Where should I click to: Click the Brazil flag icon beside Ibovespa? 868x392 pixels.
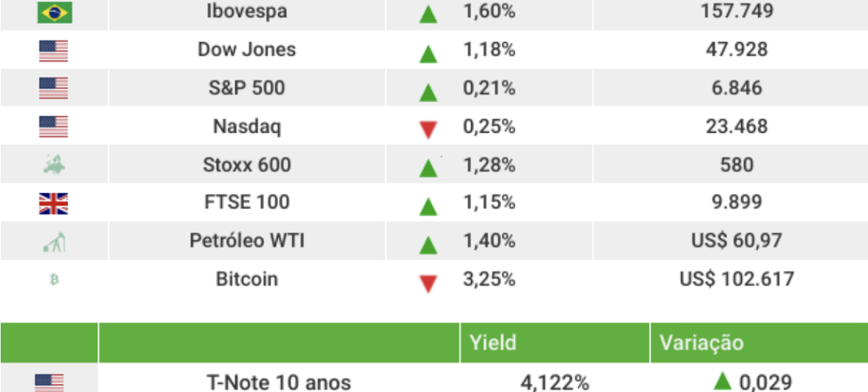click(55, 13)
